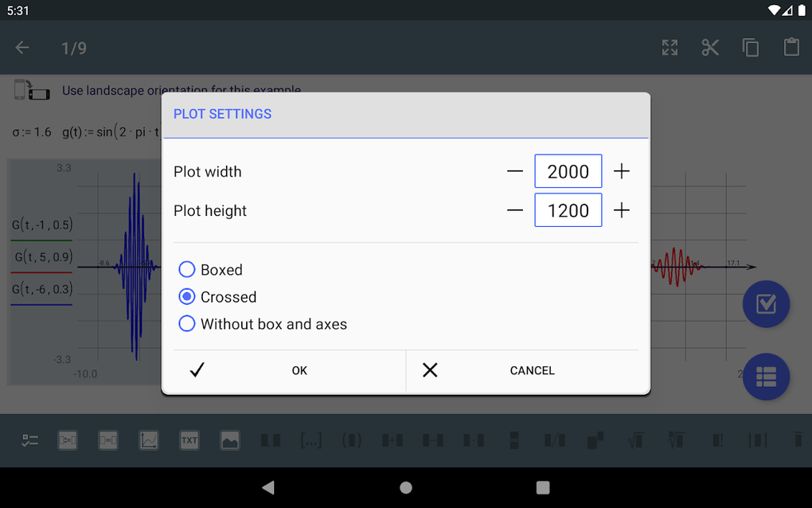Expand the worksheet to fullscreen

669,47
